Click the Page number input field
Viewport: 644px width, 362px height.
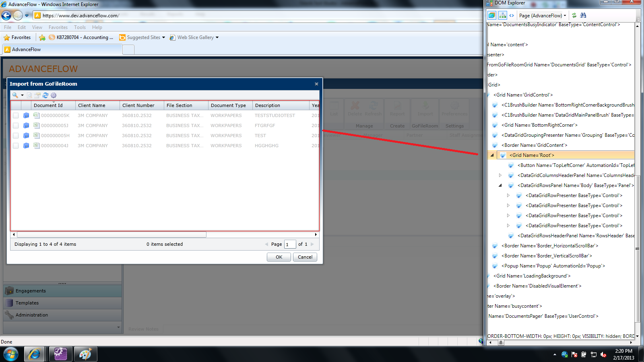tap(290, 244)
